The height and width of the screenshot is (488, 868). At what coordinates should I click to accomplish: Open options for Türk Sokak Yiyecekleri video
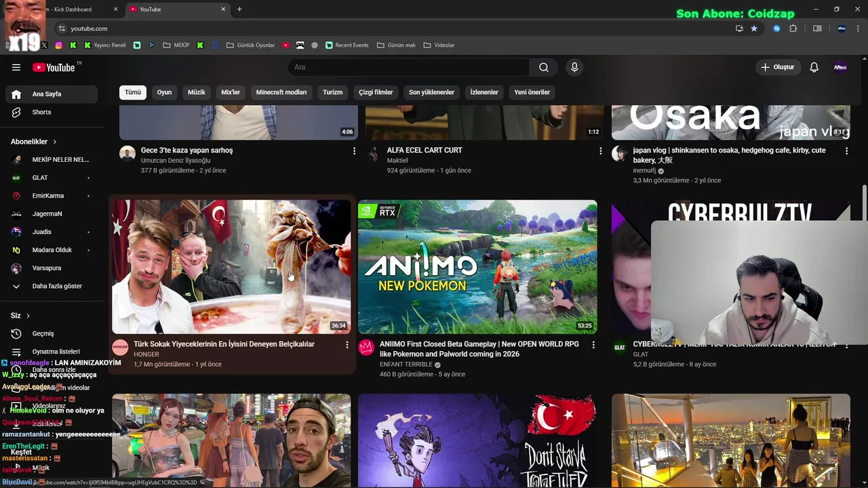coord(347,345)
